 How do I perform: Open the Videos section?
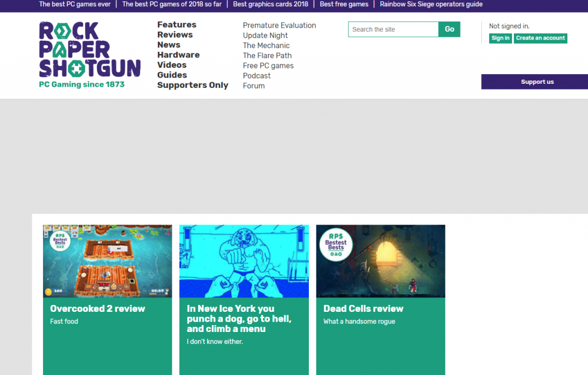pos(172,65)
